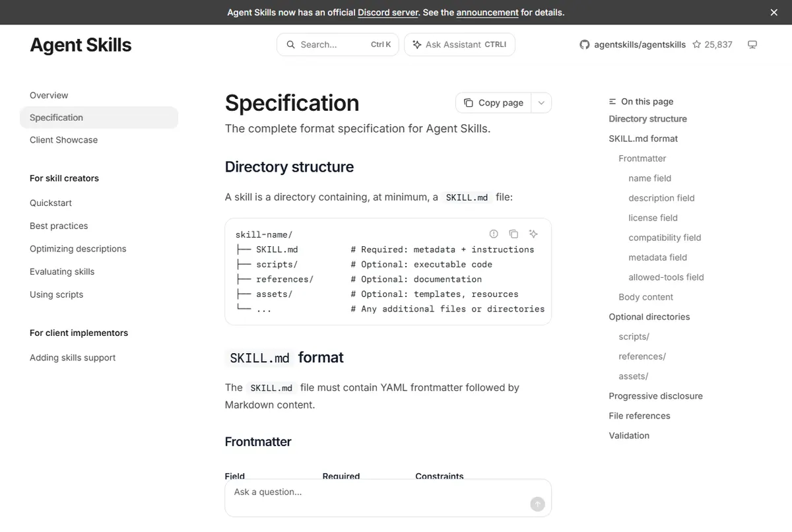
Task: Click the "# Optional: templates, resources" comment
Action: click(x=434, y=294)
